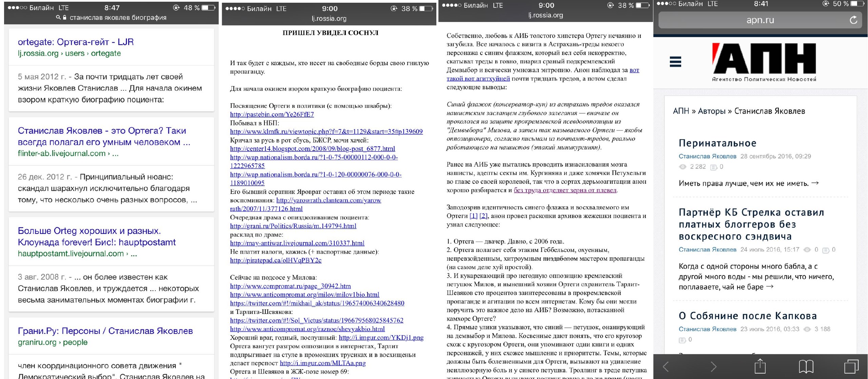Follow the piratepad.ca link
The height and width of the screenshot is (379, 868).
[276, 260]
